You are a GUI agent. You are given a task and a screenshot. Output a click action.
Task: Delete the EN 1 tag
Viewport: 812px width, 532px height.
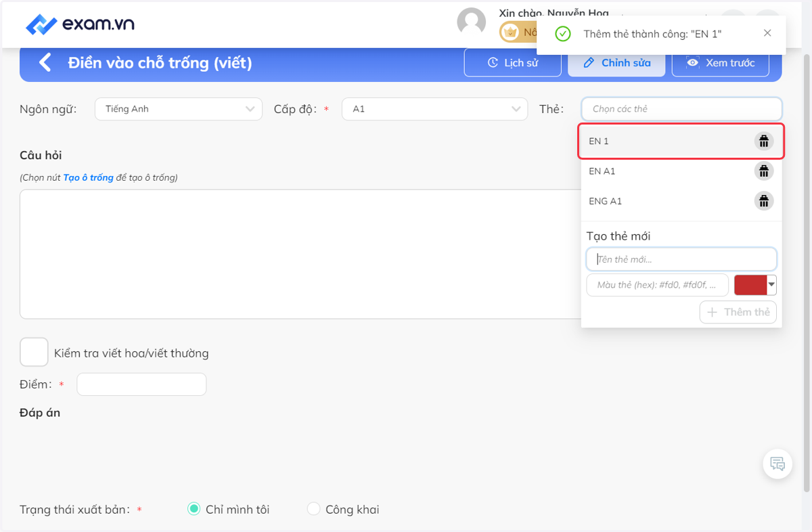pyautogui.click(x=764, y=141)
